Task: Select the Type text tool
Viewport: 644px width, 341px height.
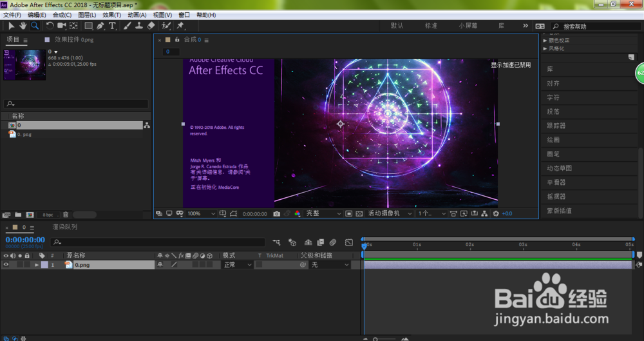Action: pyautogui.click(x=112, y=26)
